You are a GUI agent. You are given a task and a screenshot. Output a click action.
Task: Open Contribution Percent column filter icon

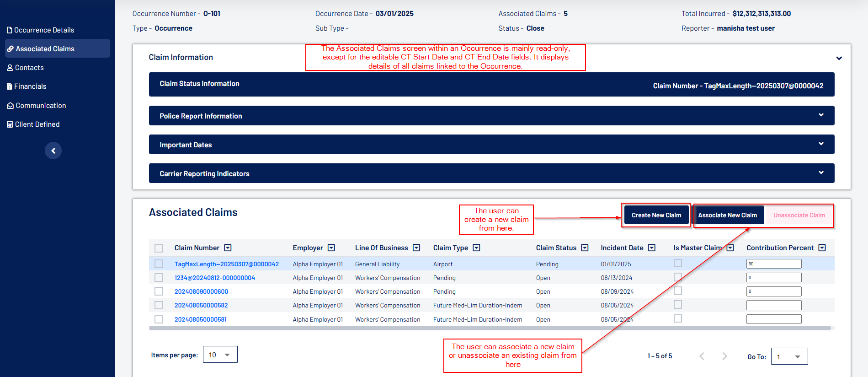pos(822,248)
